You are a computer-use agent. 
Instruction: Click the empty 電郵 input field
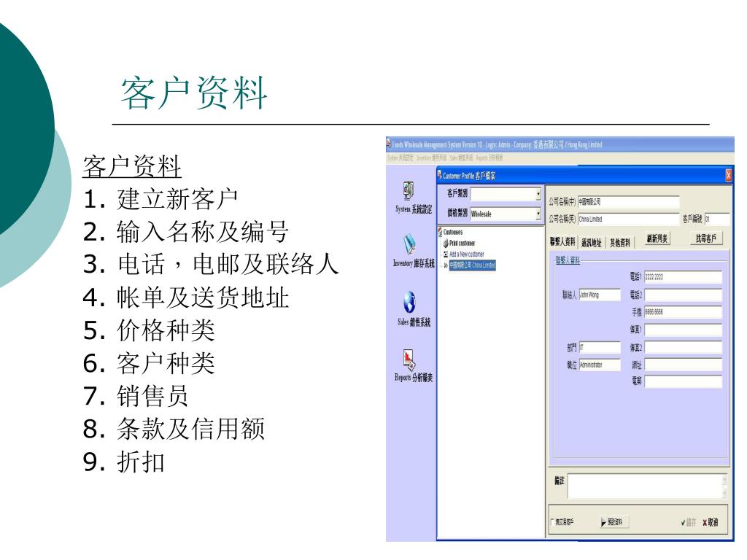tap(683, 381)
